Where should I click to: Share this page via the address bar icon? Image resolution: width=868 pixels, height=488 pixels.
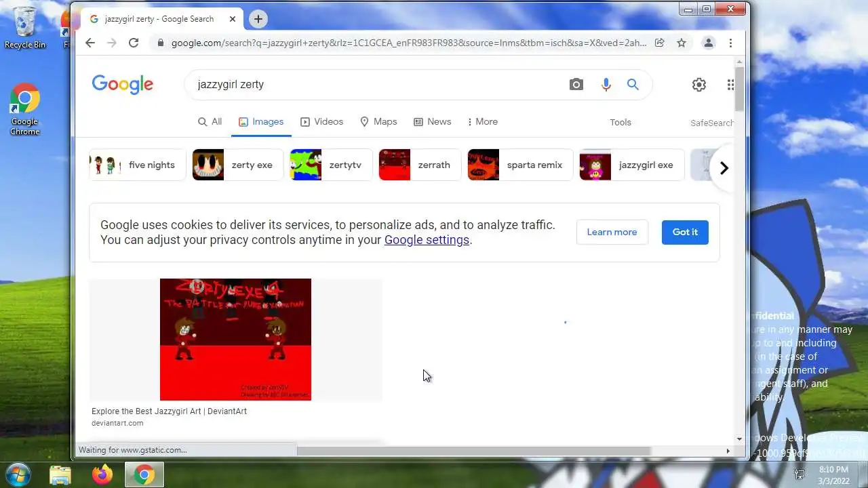point(659,43)
